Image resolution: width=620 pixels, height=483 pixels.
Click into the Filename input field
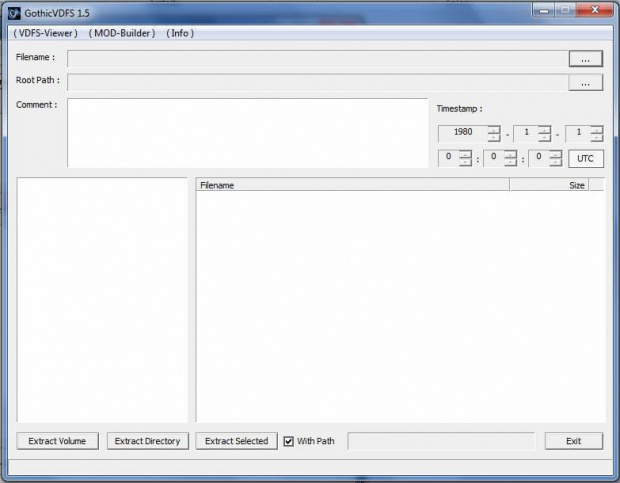click(x=318, y=59)
